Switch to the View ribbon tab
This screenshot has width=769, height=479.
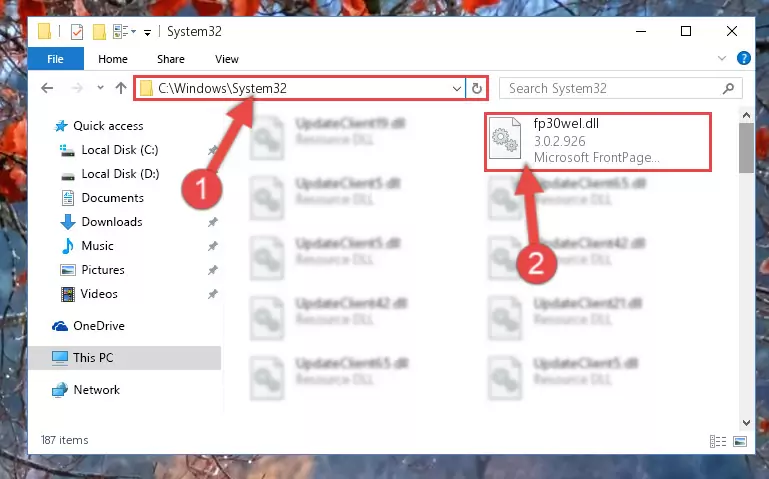click(227, 59)
